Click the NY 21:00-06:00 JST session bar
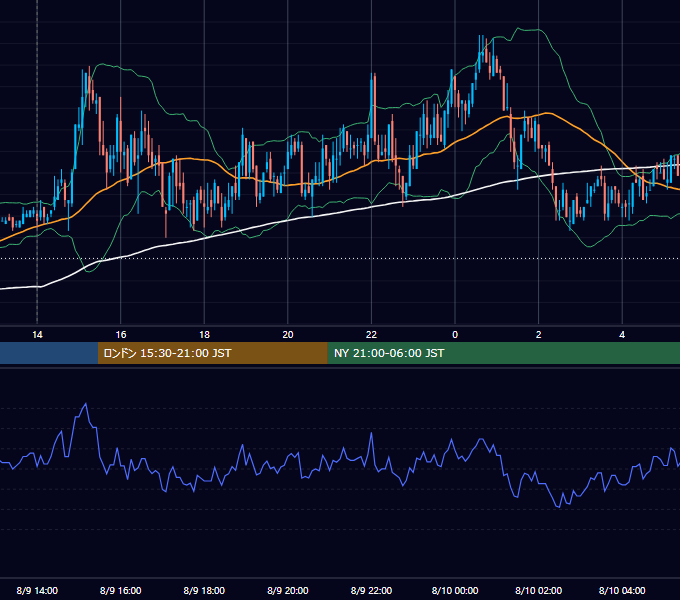 click(503, 353)
